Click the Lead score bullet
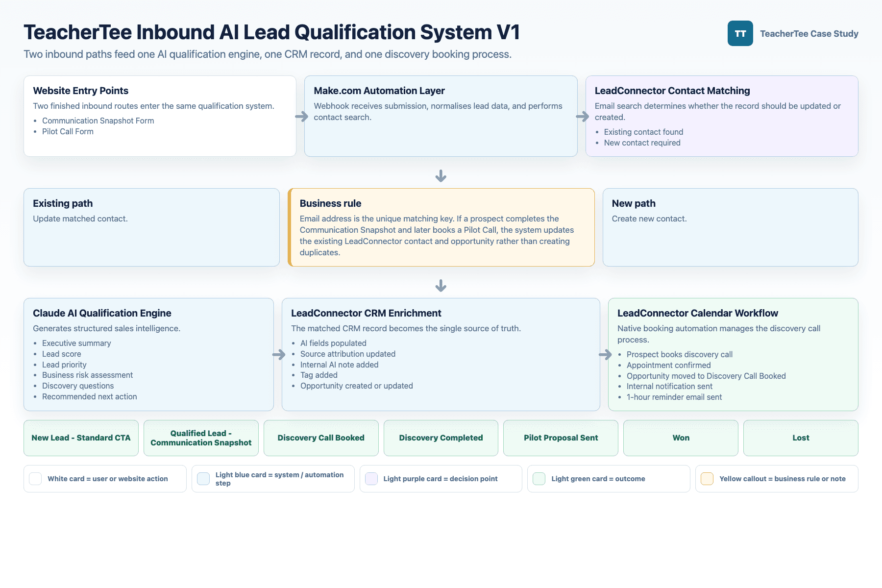The width and height of the screenshot is (882, 588). pyautogui.click(x=62, y=354)
